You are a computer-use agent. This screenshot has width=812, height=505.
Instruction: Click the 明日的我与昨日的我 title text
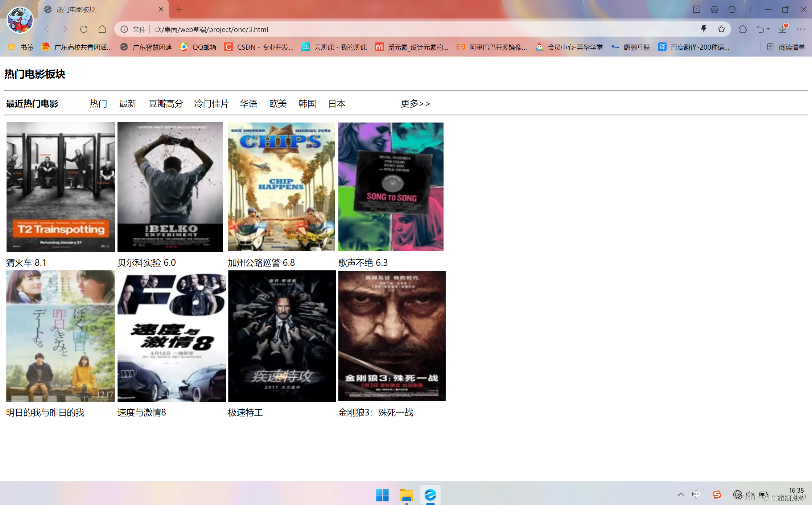pos(45,413)
